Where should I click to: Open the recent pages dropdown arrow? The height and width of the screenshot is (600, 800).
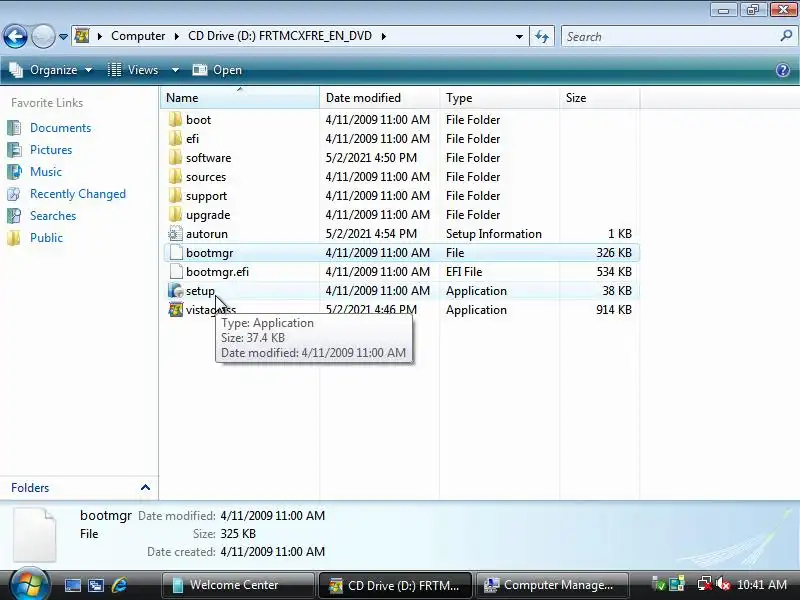click(x=63, y=37)
